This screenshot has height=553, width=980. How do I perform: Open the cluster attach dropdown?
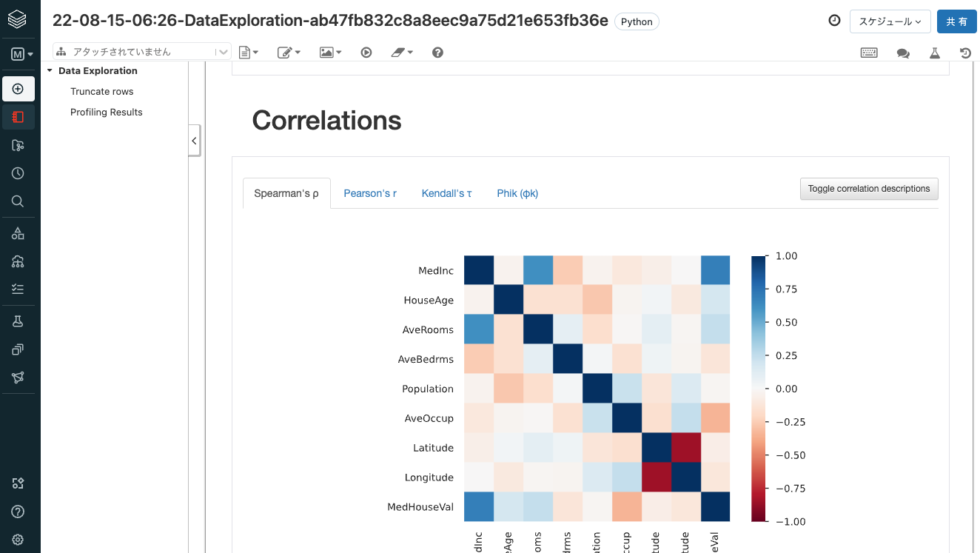[142, 52]
